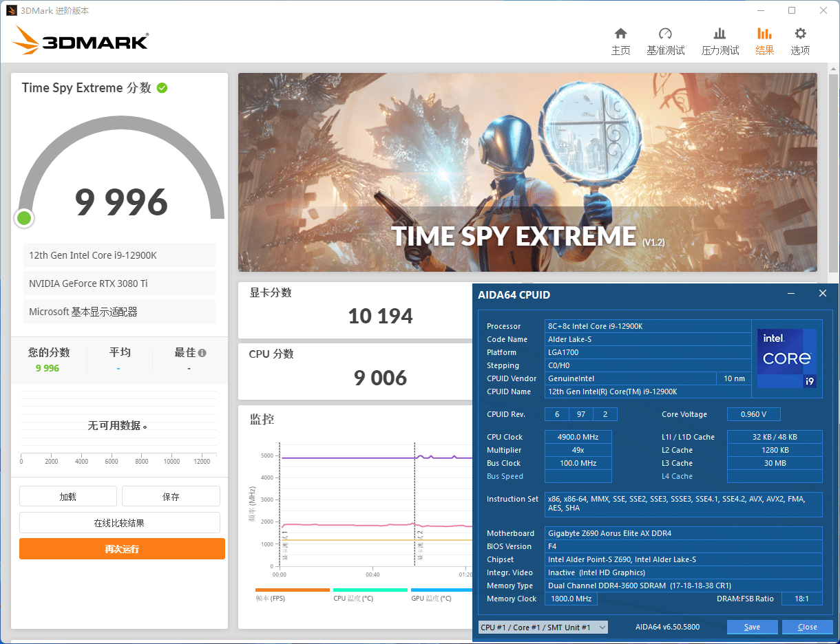This screenshot has width=840, height=644.
Task: Click the Memory Clock value 1800.0 MHz
Action: 571,599
